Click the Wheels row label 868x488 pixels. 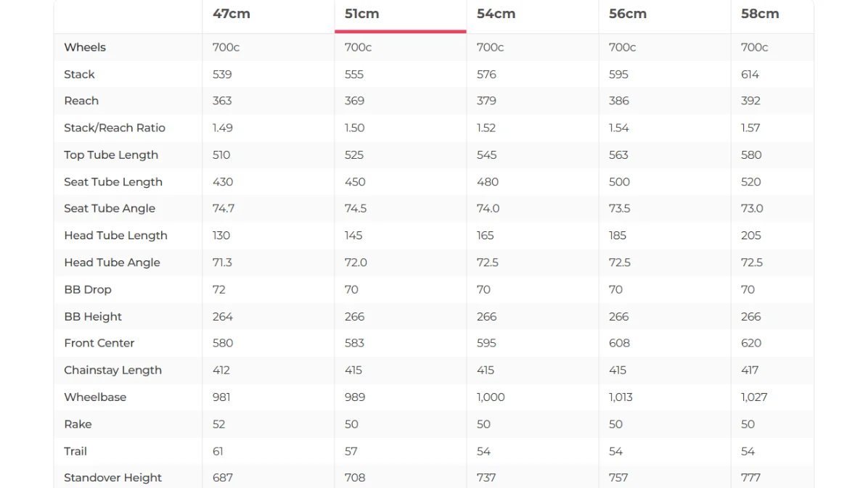(85, 47)
